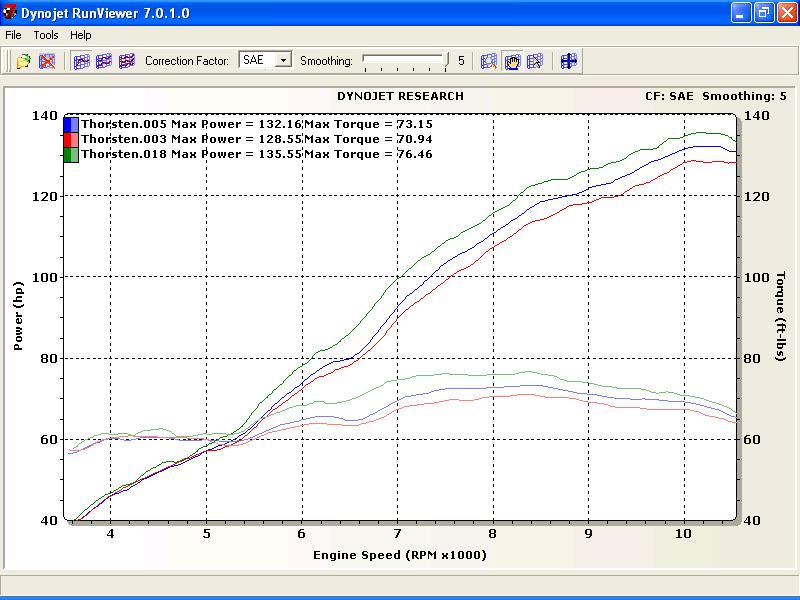This screenshot has width=800, height=600.
Task: Click the SAE correction factor combo box
Action: [x=257, y=60]
